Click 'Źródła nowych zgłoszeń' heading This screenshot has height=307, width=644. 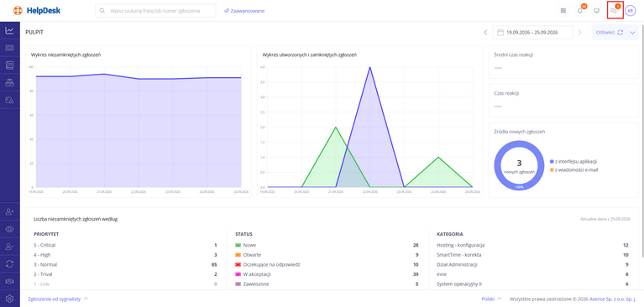tap(520, 132)
